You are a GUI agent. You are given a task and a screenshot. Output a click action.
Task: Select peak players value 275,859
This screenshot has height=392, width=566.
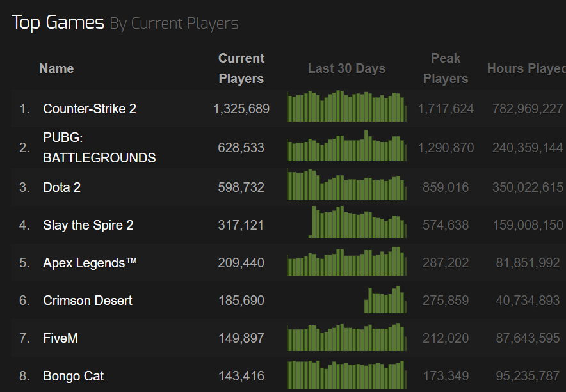[446, 301]
